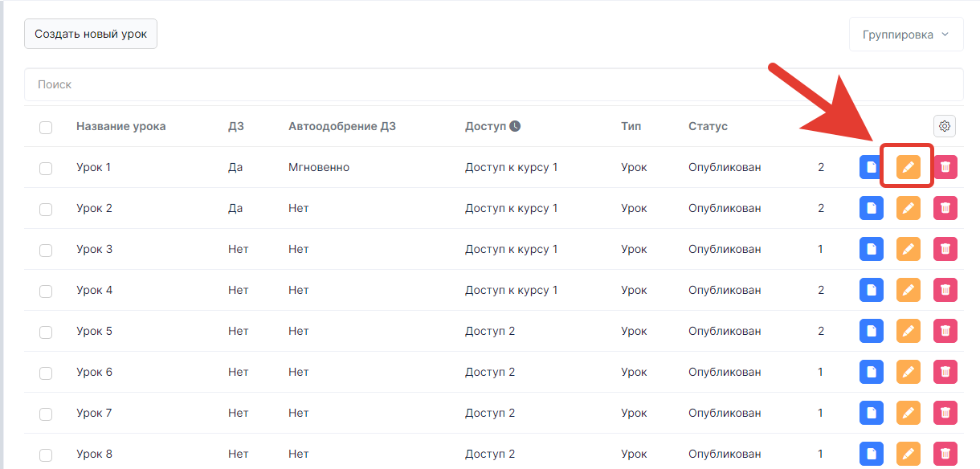This screenshot has width=980, height=469.
Task: Click Доступ к курсу 1 in Урок 3 row
Action: (512, 249)
